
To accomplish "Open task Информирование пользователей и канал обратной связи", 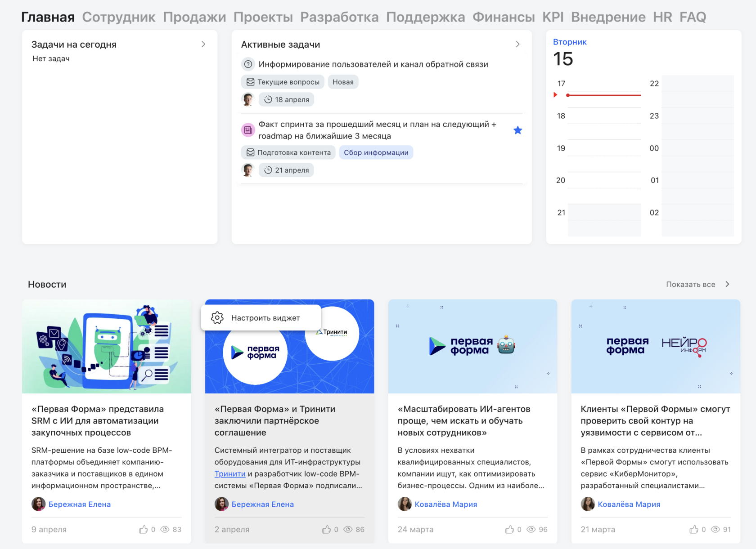I will tap(373, 64).
